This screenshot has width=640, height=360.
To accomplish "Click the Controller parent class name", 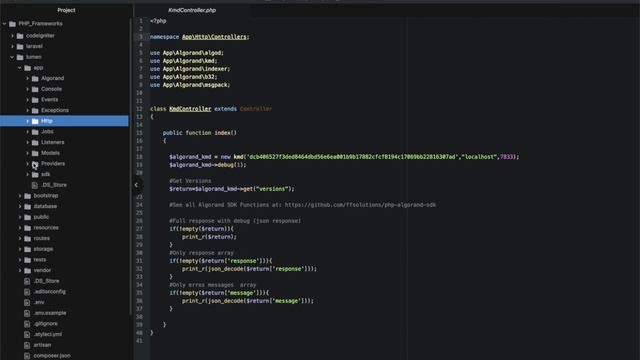I will [256, 109].
